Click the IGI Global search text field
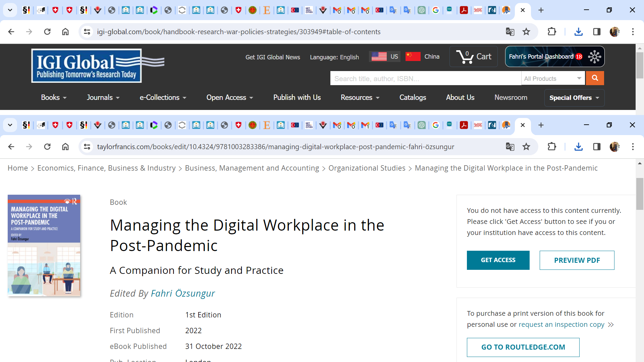644x362 pixels. click(426, 78)
